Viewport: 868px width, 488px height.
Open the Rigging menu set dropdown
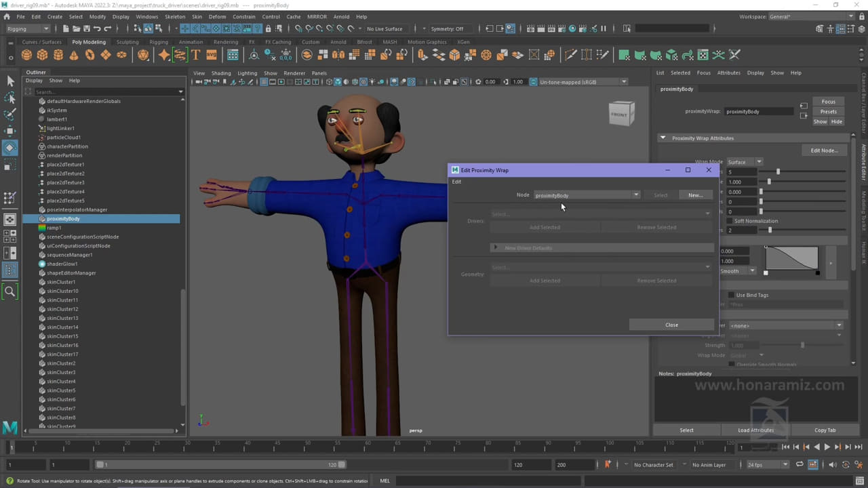coord(27,28)
